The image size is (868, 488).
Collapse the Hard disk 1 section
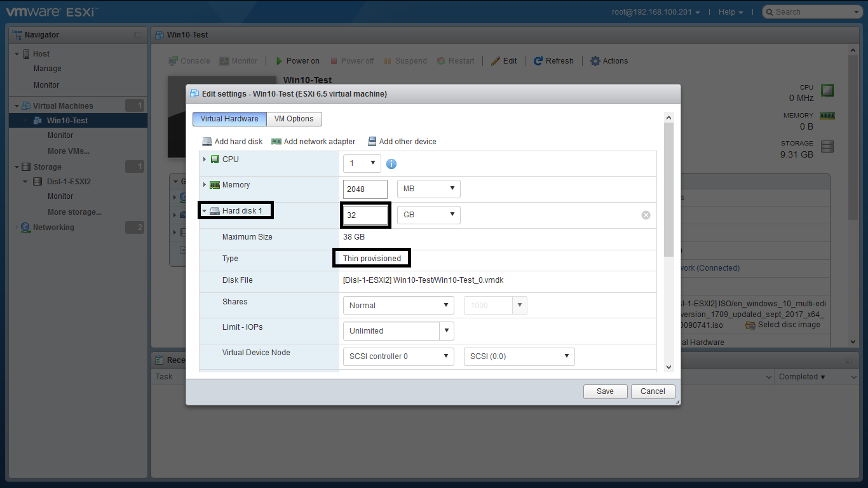coord(204,210)
